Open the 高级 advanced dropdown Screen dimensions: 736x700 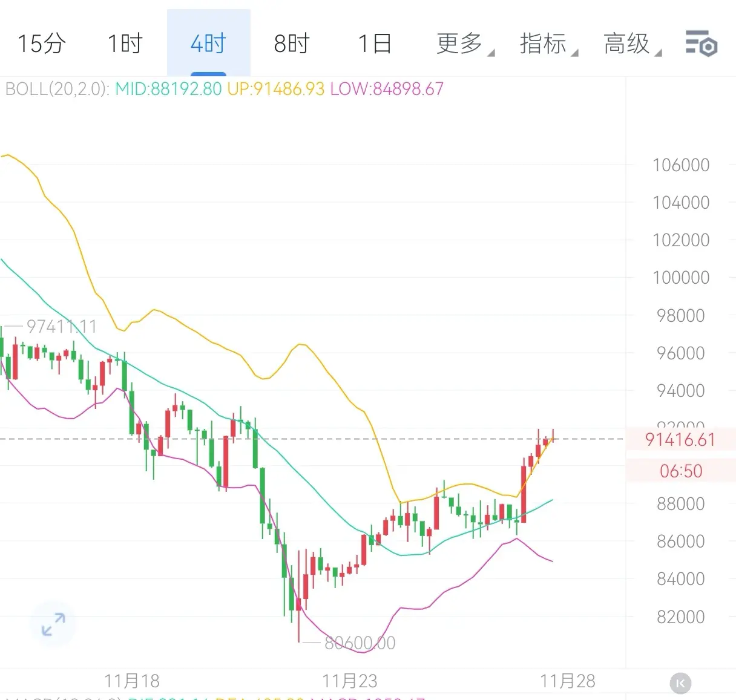coord(632,44)
